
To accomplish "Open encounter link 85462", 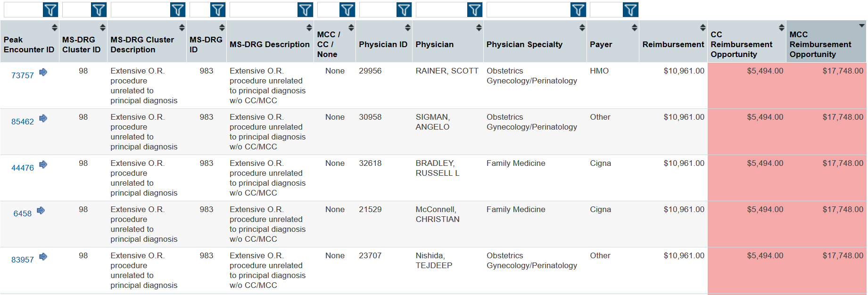I will 23,122.
